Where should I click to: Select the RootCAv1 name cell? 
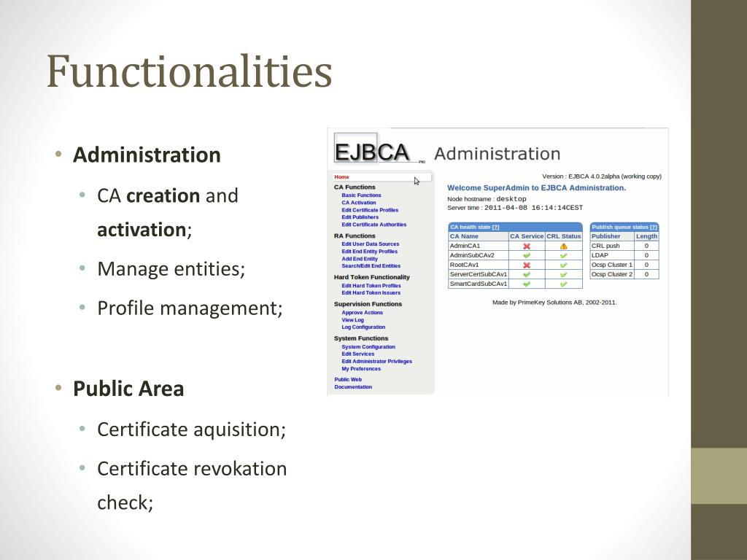[x=479, y=265]
